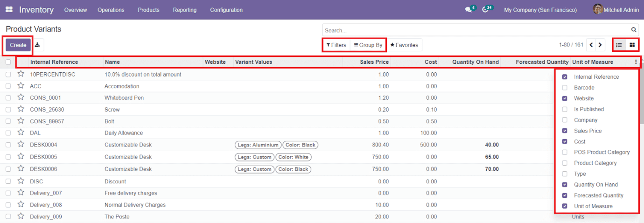Star the ACC Accomodation row

click(x=21, y=86)
